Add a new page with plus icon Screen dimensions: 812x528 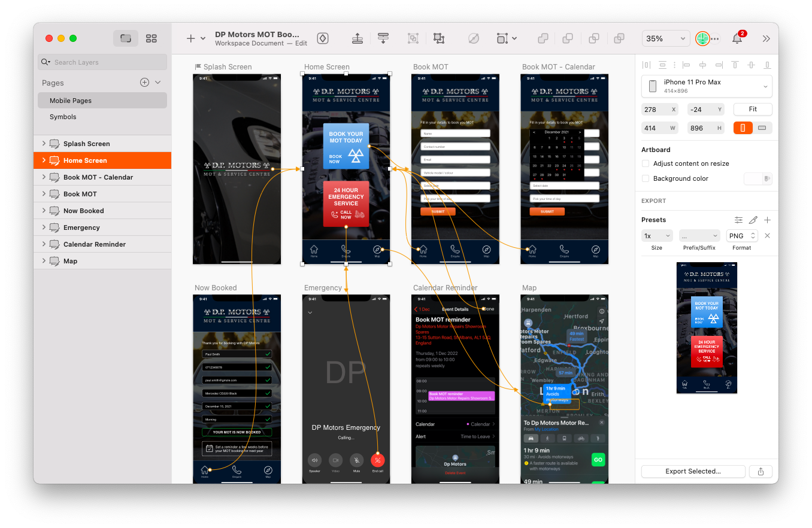click(144, 83)
